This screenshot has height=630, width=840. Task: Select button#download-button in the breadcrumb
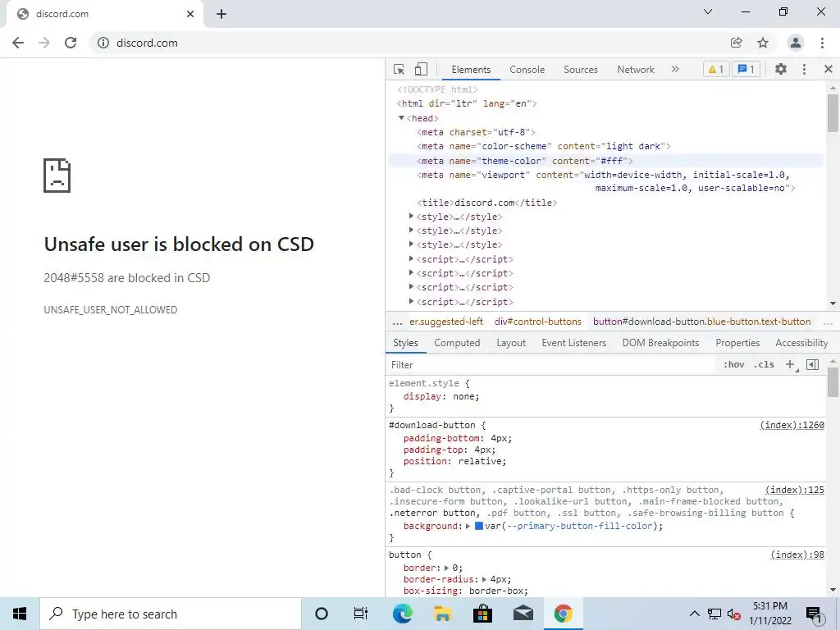pos(702,322)
